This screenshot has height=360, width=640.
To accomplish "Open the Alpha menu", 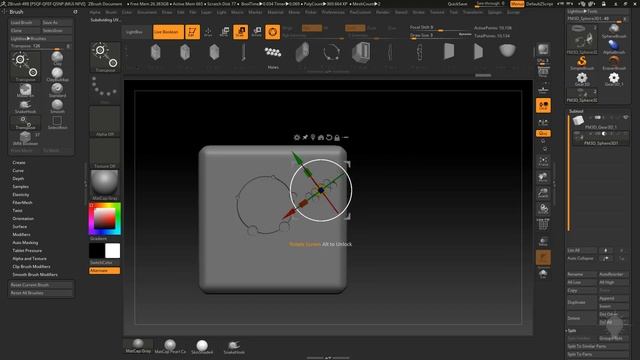I will (95, 12).
